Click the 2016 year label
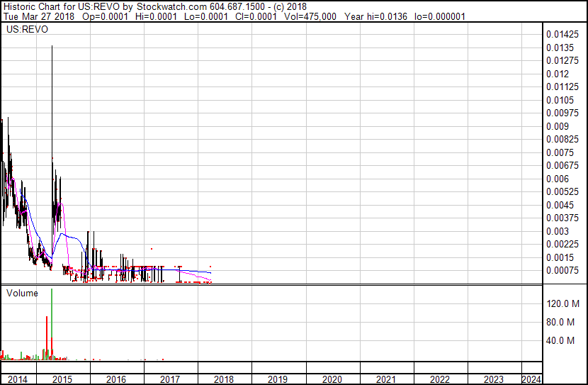Screen dimensions: 588x385 point(116,379)
